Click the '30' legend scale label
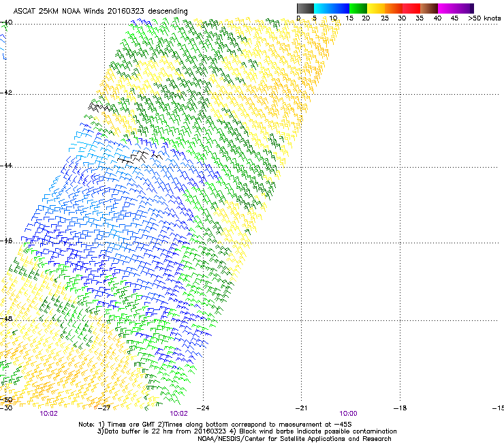This screenshot has width=504, height=443. click(x=402, y=18)
